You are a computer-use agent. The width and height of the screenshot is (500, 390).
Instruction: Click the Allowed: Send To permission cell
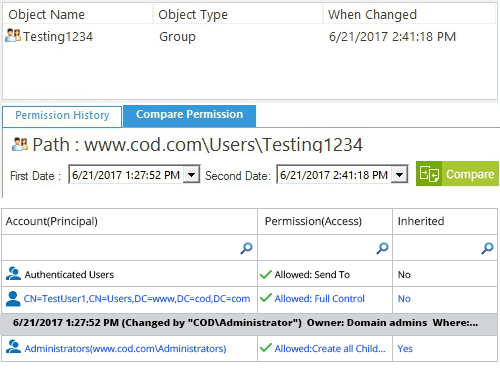pyautogui.click(x=325, y=274)
